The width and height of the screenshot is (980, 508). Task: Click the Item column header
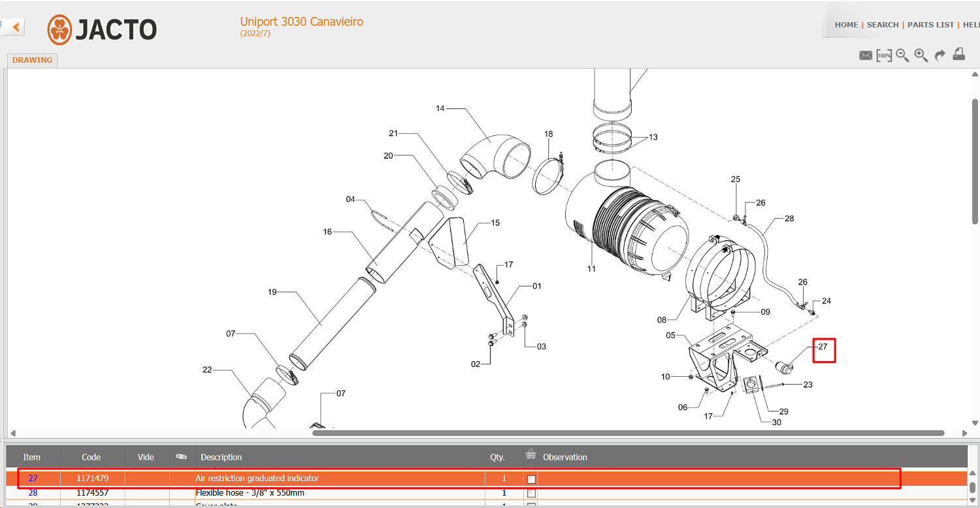31,457
